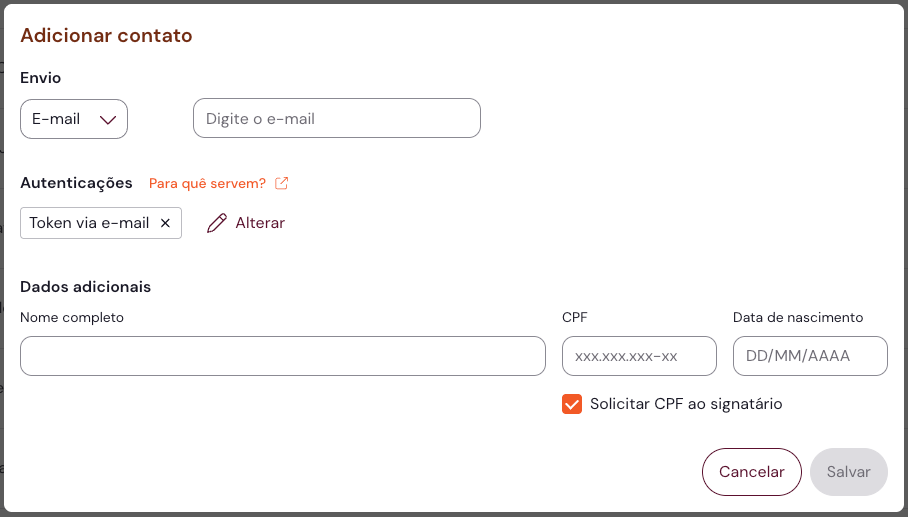Toggle the Solicitar CPF ao signatário label
This screenshot has width=908, height=517.
click(686, 404)
